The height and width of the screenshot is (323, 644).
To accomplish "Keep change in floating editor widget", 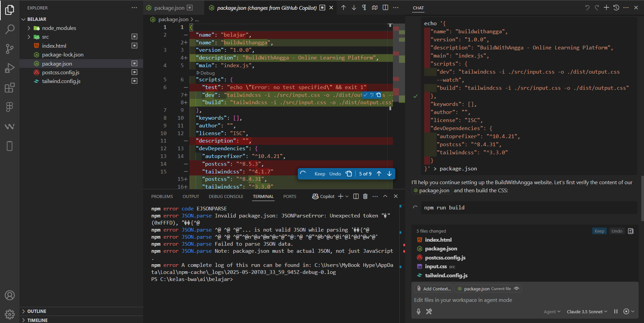I will point(320,174).
